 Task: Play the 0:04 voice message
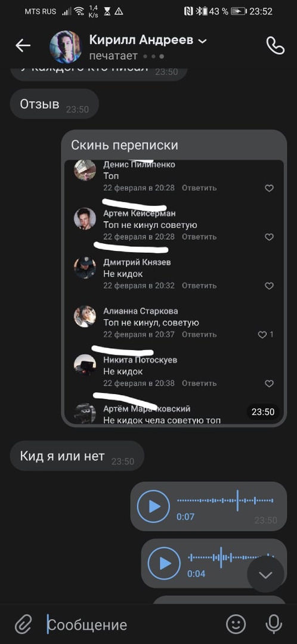[x=164, y=563]
